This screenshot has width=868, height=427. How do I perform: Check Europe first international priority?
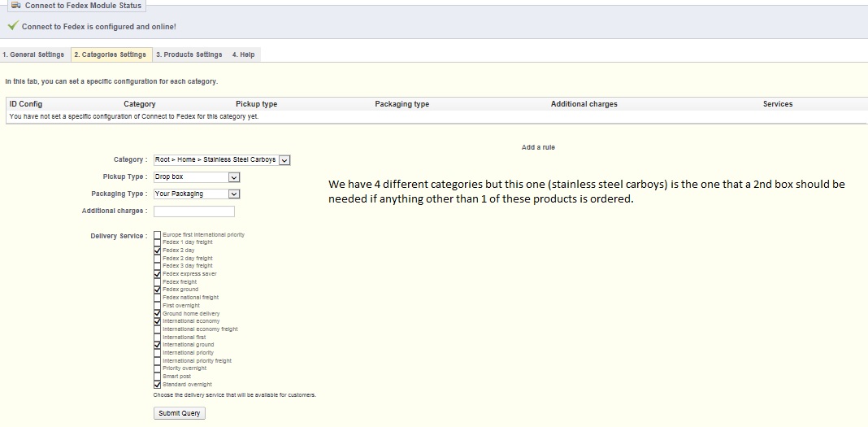tap(157, 235)
